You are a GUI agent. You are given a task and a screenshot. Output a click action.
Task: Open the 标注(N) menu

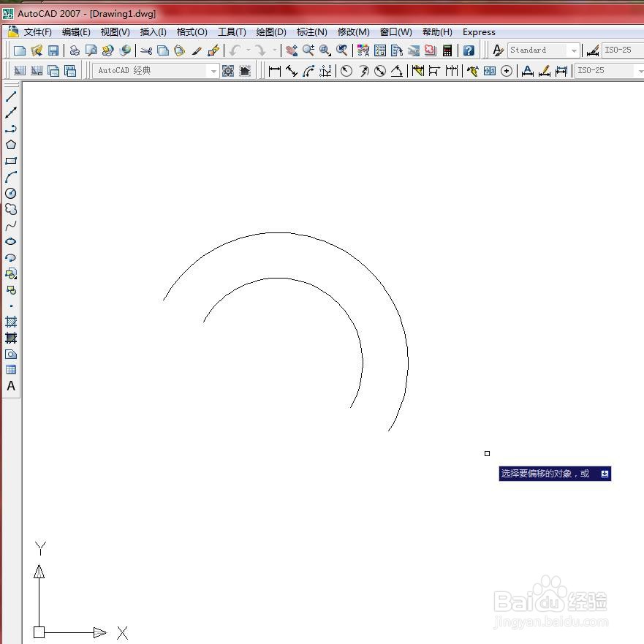pyautogui.click(x=311, y=32)
